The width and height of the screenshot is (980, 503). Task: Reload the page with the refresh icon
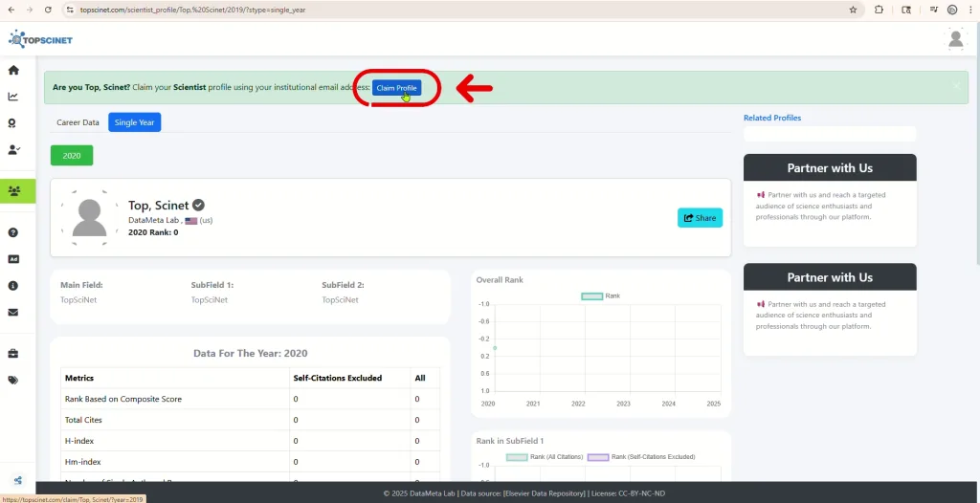click(x=48, y=10)
